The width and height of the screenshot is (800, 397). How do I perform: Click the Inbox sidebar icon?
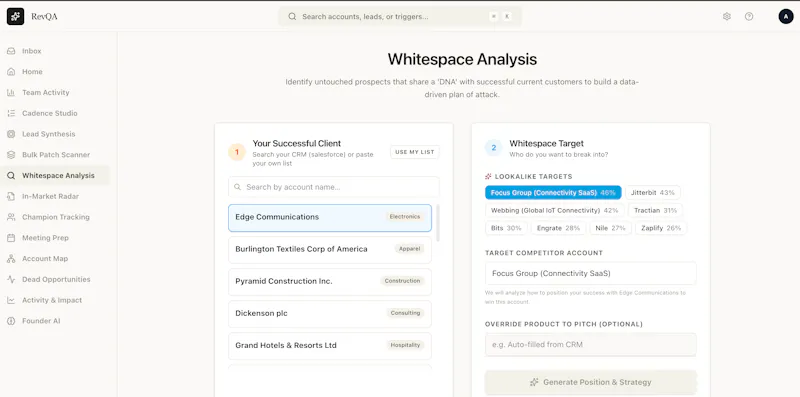pos(11,51)
